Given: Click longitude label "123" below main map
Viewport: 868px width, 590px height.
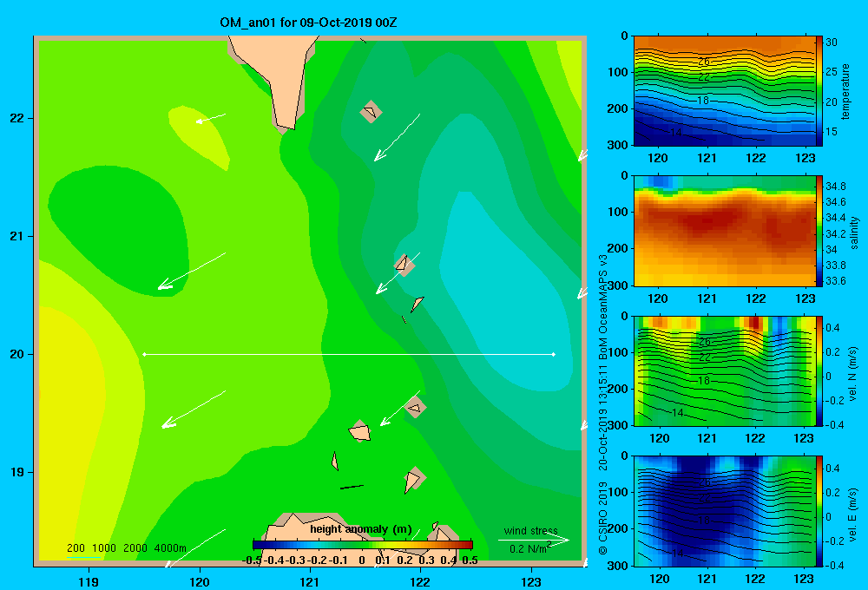Looking at the screenshot, I should [x=531, y=581].
